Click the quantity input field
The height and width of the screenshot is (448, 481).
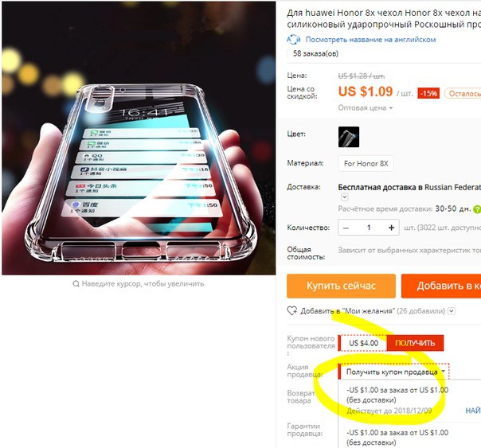[x=369, y=228]
